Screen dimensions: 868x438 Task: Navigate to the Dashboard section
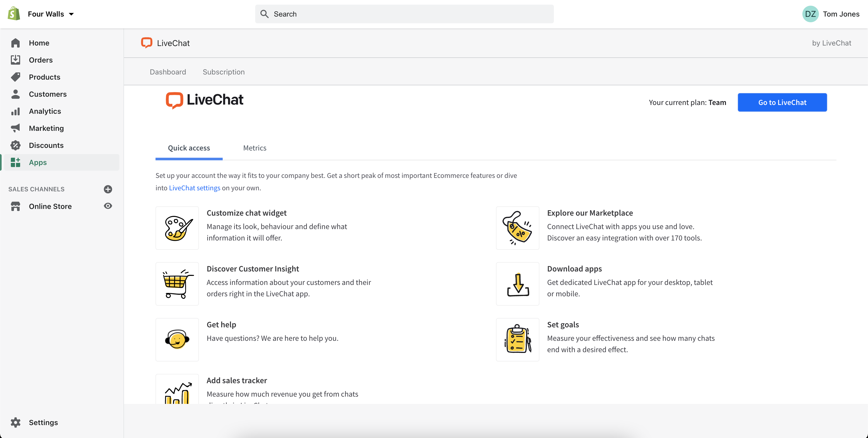pos(168,72)
